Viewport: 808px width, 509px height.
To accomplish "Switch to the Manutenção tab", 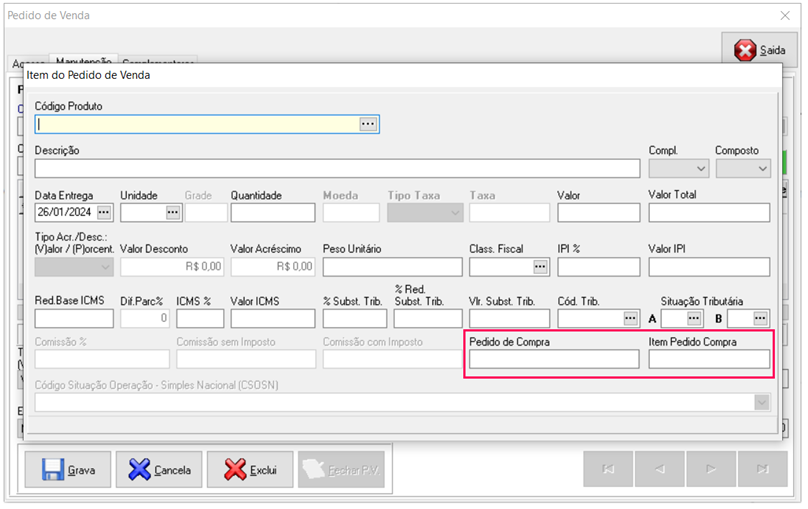I will (x=85, y=62).
